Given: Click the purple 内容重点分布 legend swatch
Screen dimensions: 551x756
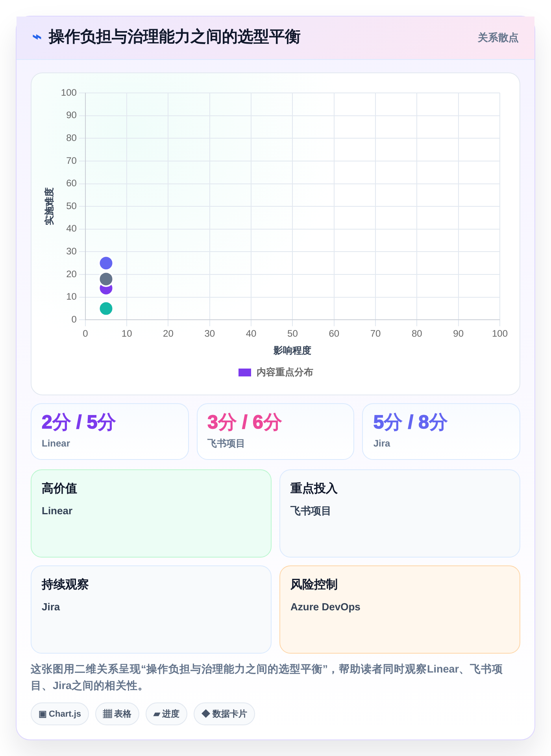Looking at the screenshot, I should click(x=245, y=372).
